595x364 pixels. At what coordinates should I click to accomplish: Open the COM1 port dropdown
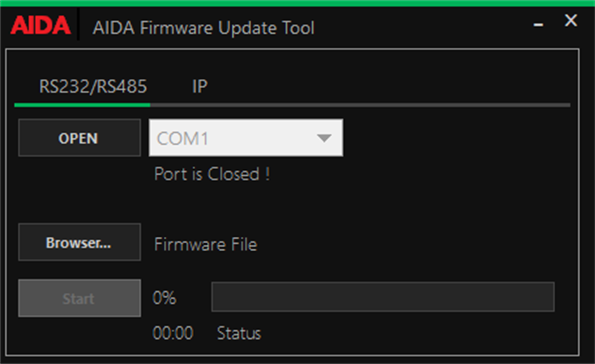point(245,137)
